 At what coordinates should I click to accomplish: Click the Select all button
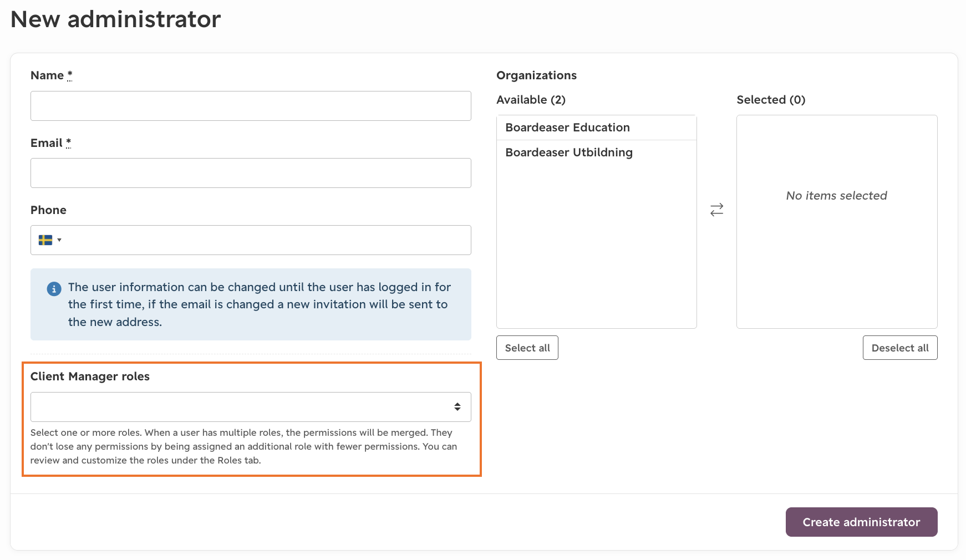pos(527,348)
